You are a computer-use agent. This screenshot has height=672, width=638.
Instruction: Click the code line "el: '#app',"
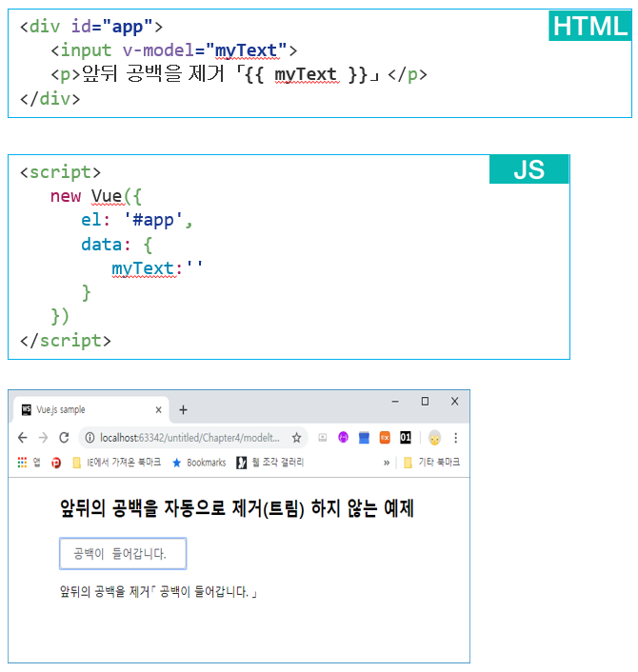click(x=137, y=220)
